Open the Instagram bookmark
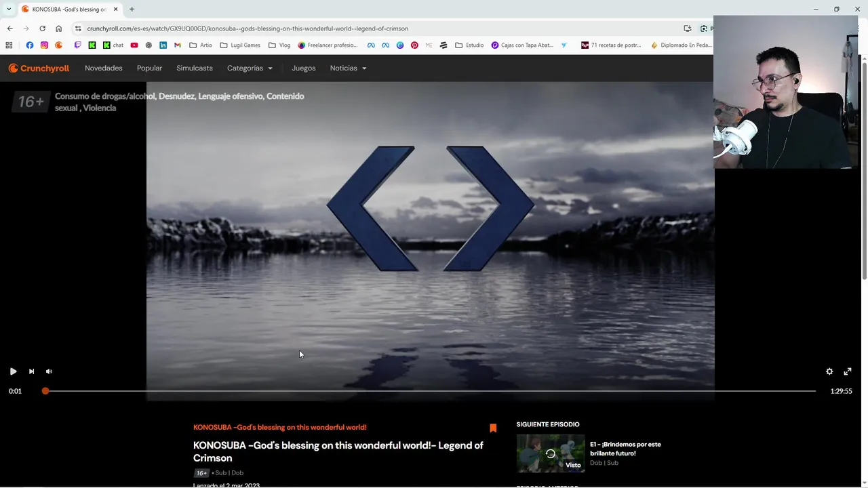The image size is (868, 488). pyautogui.click(x=44, y=45)
